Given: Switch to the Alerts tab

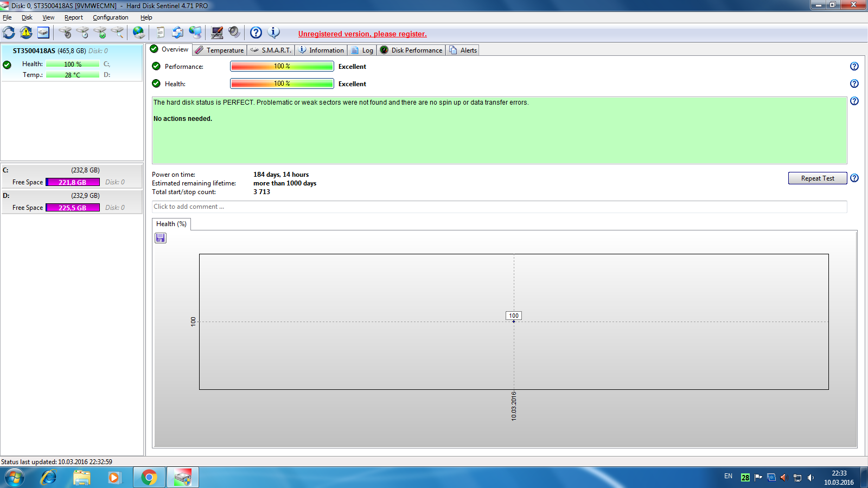Looking at the screenshot, I should point(463,50).
